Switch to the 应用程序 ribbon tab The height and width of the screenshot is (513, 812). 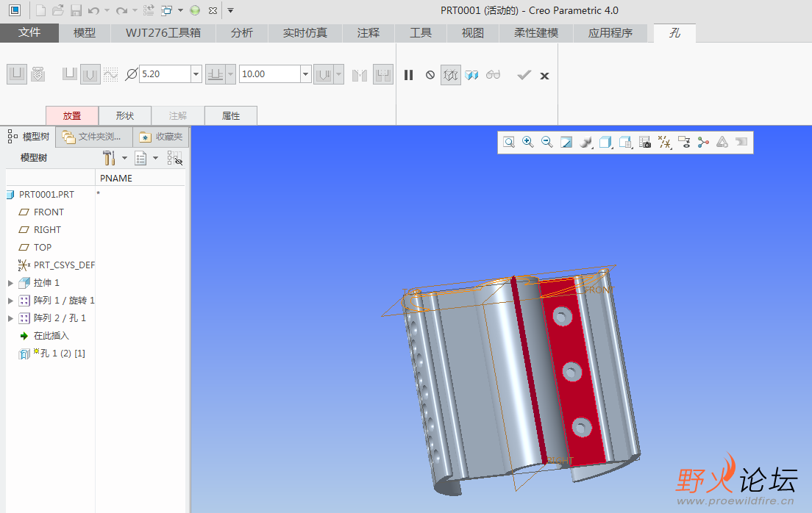610,32
